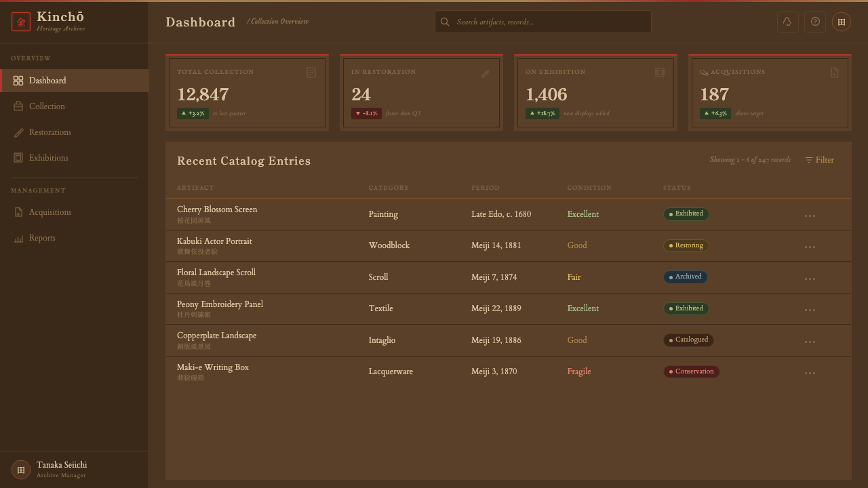Screen dimensions: 868x488
Task: Open more options for Kabuki Actor Portrait
Action: pyautogui.click(x=810, y=247)
